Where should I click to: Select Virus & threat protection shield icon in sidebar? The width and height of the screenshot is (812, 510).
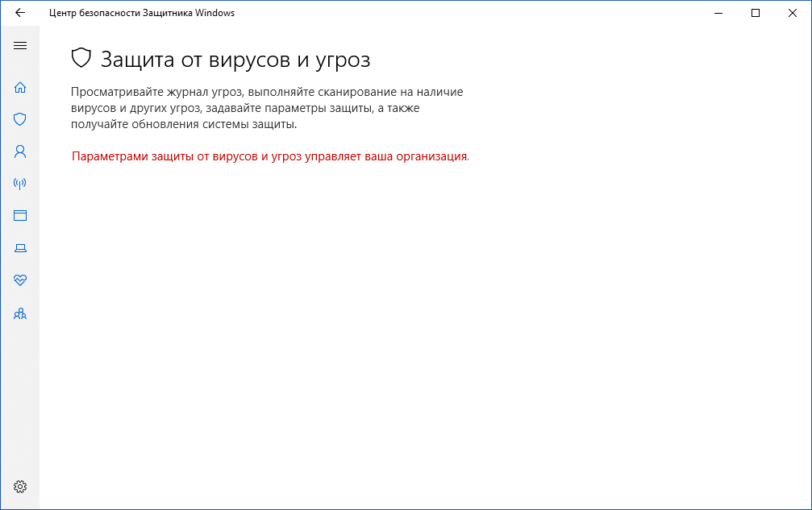coord(19,119)
